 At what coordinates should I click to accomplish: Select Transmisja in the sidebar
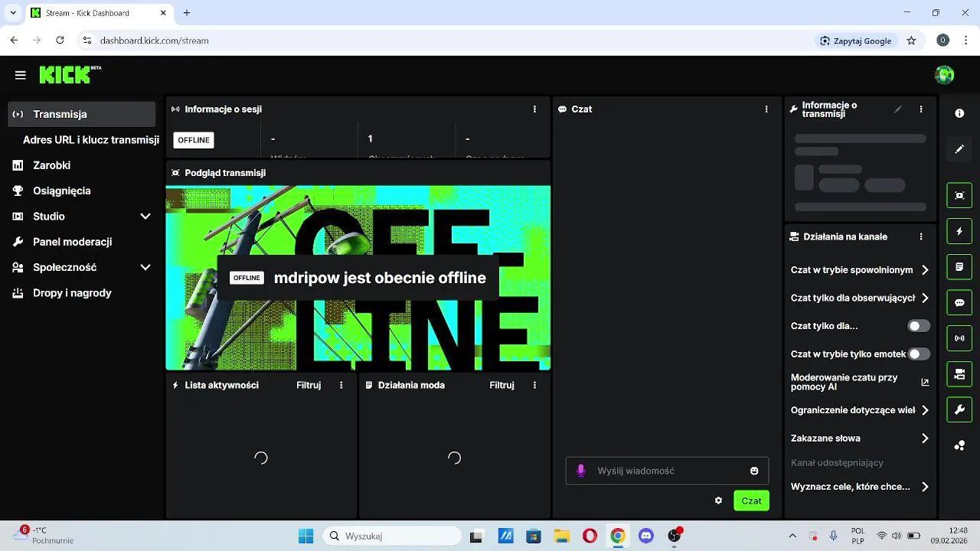tap(82, 114)
